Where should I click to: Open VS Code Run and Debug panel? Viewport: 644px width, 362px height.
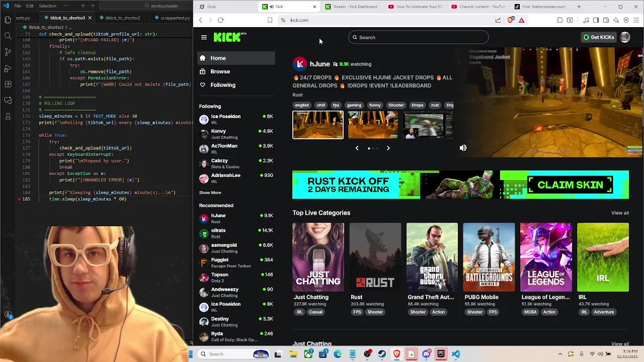click(x=8, y=68)
